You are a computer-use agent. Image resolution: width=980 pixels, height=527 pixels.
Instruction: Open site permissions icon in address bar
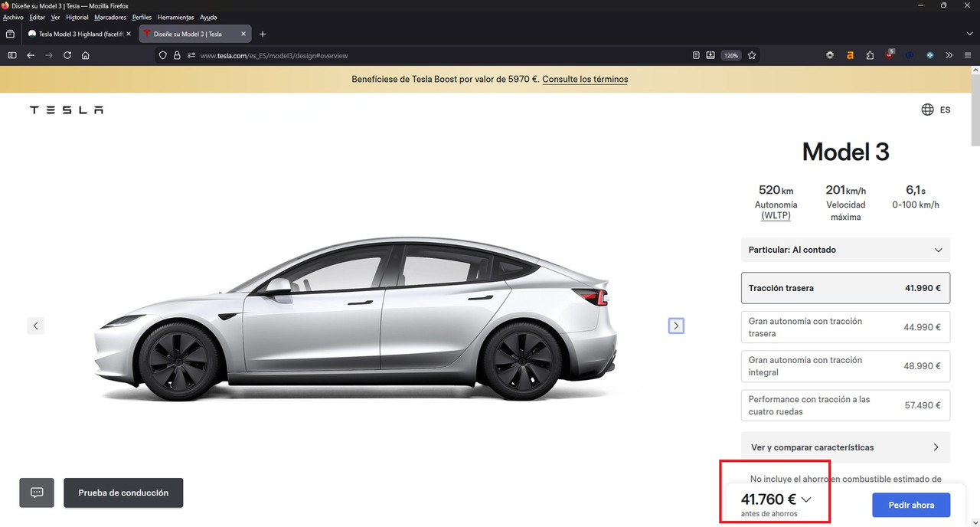(x=191, y=55)
